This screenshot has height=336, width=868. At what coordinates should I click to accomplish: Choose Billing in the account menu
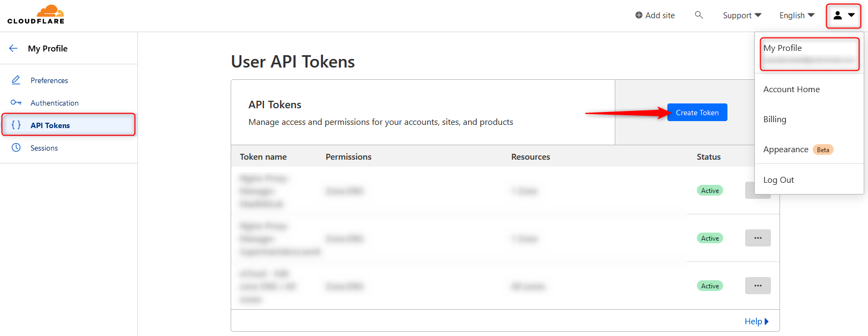click(775, 120)
